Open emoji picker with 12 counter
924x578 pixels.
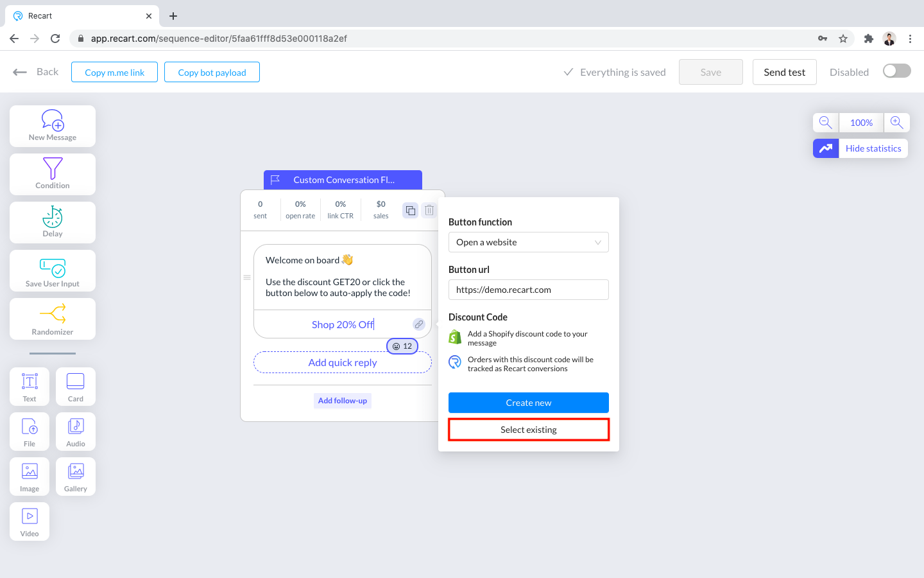[402, 346]
